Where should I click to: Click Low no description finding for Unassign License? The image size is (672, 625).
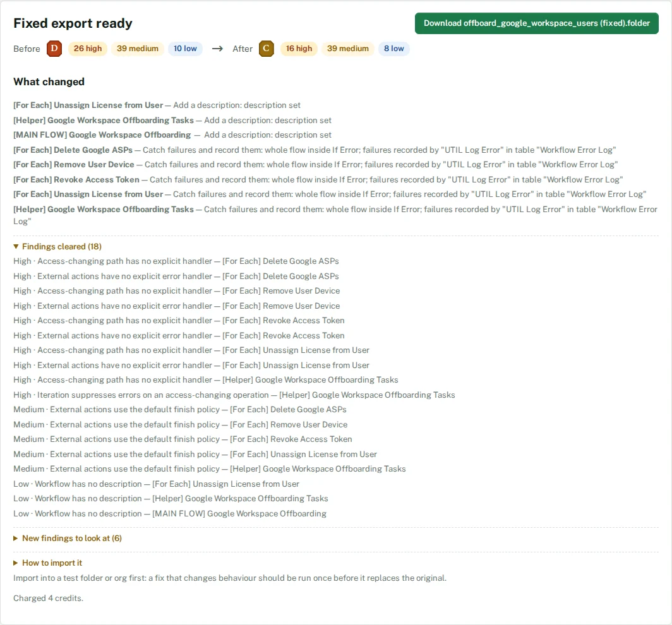click(x=157, y=484)
